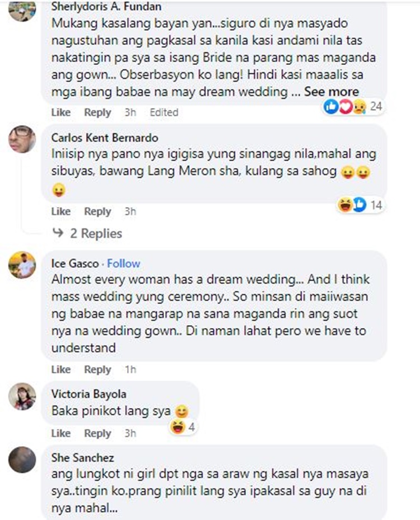Image resolution: width=420 pixels, height=520 pixels.
Task: Reply to Sherlydoris A. Fundan's comment
Action: click(x=97, y=113)
